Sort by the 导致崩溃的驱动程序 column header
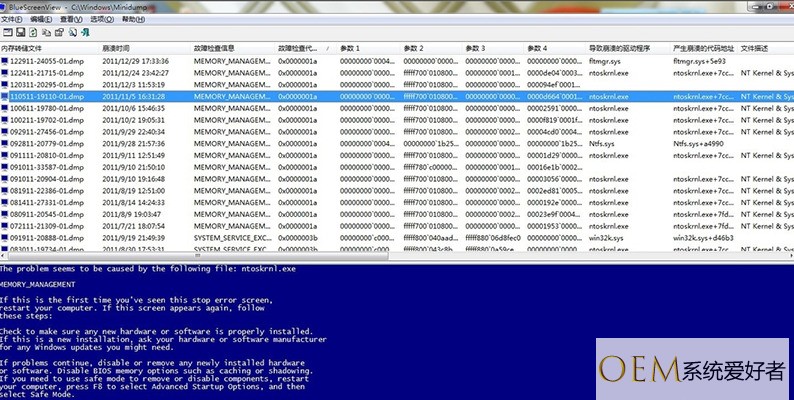 [x=628, y=49]
